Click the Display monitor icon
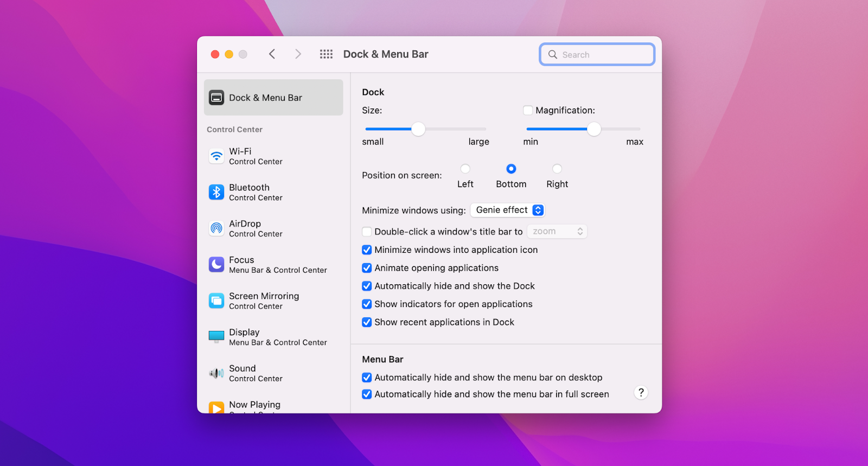The image size is (868, 466). 216,337
